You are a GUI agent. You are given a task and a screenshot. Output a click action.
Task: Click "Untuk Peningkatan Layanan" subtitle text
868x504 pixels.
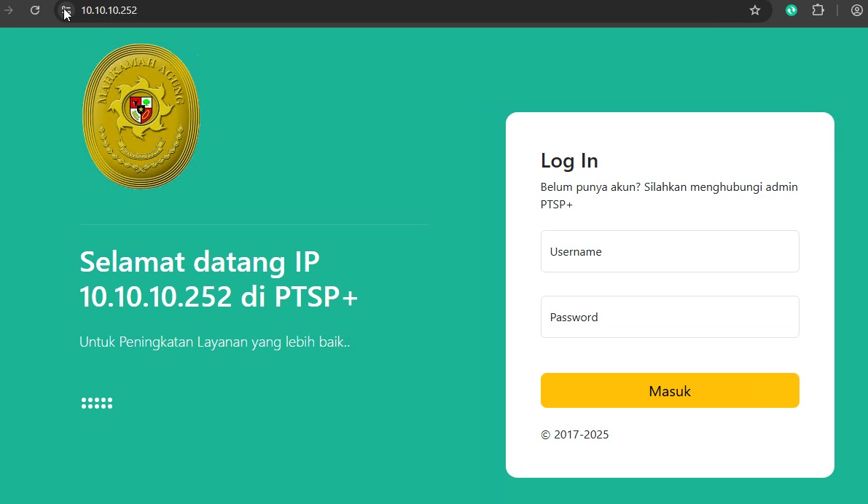pos(214,342)
